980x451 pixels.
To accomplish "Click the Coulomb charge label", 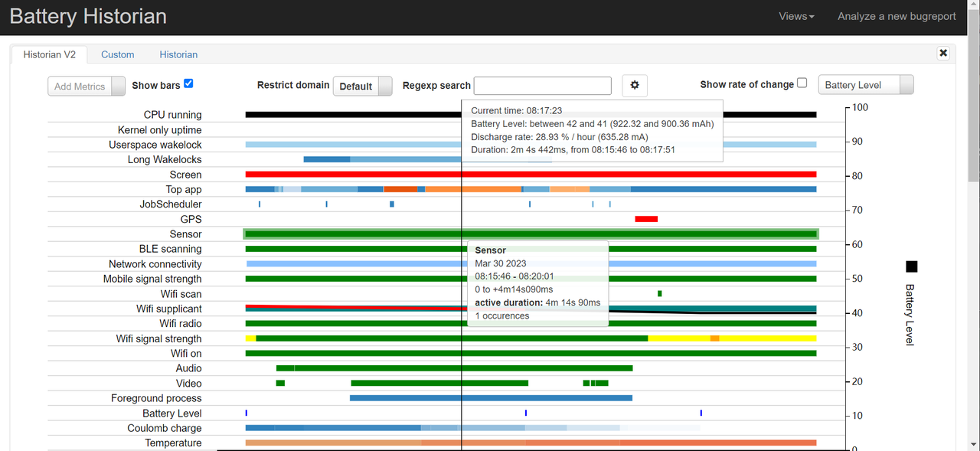I will 165,428.
